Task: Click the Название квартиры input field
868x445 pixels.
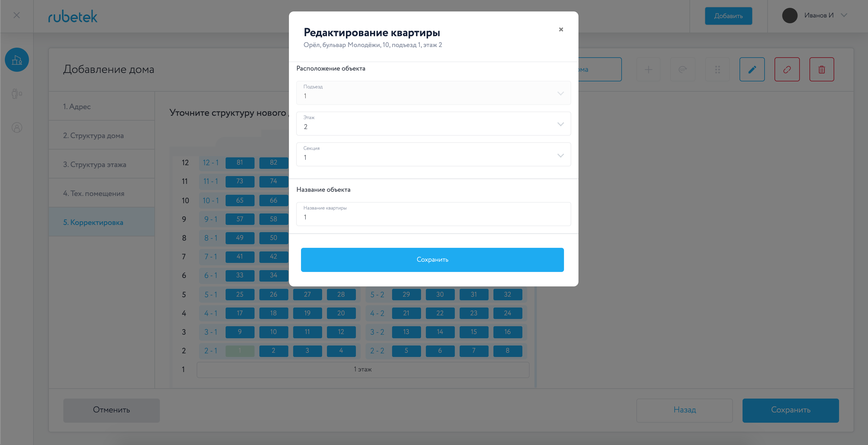Action: pyautogui.click(x=433, y=214)
